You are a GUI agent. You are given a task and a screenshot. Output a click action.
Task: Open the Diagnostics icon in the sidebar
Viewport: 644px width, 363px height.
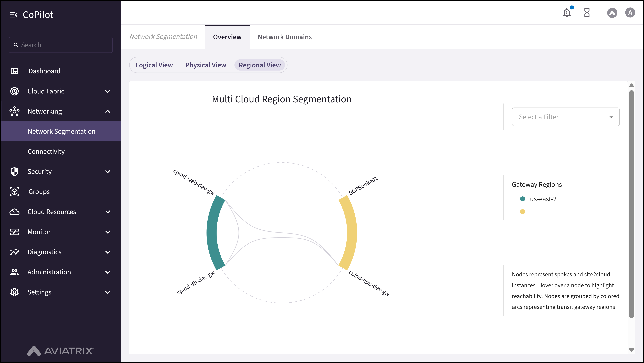14,252
